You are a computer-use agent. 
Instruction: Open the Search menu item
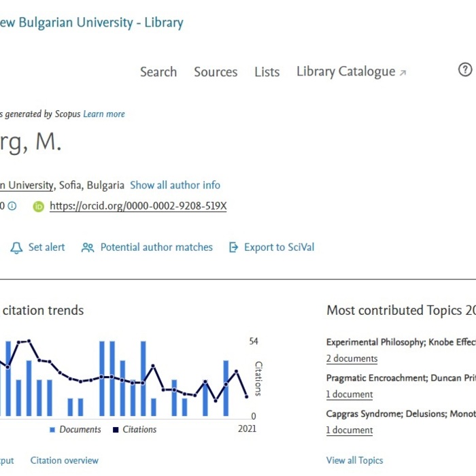pos(158,72)
